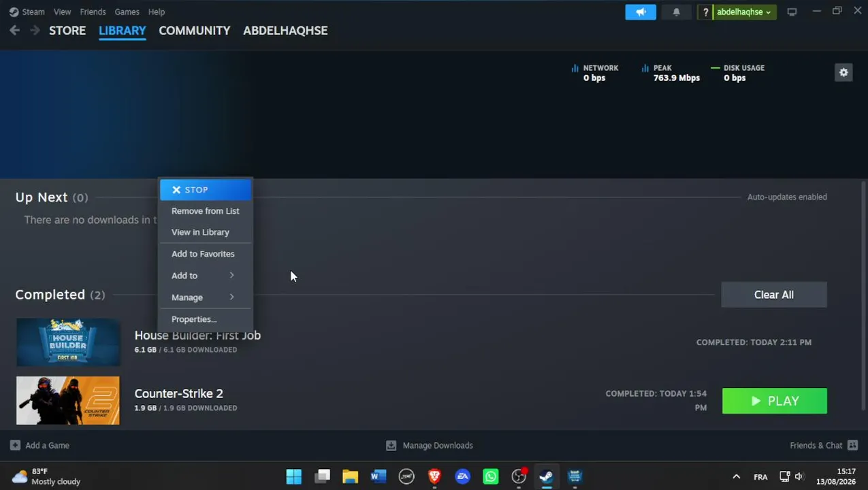This screenshot has height=490, width=868.
Task: Click the Steam taskbar icon
Action: (546, 476)
